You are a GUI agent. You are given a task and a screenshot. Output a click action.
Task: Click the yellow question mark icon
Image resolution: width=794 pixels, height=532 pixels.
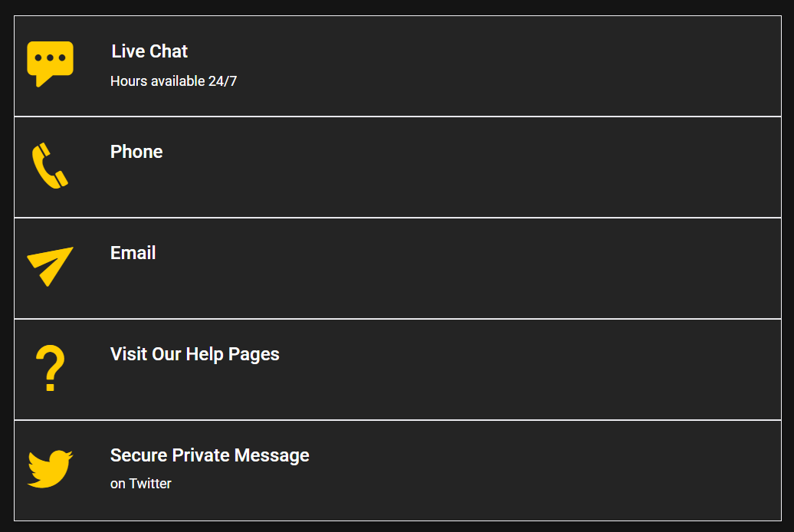click(51, 369)
